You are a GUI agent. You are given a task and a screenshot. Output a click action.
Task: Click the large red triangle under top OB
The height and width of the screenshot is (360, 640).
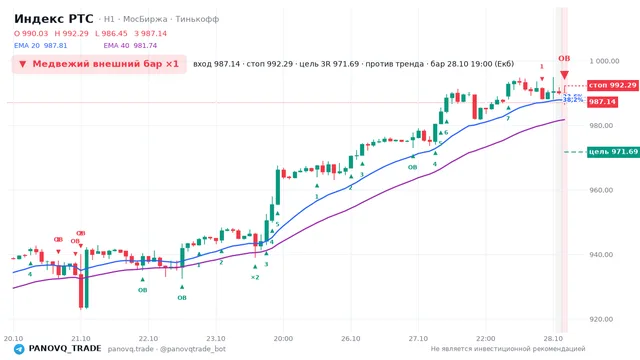click(564, 75)
